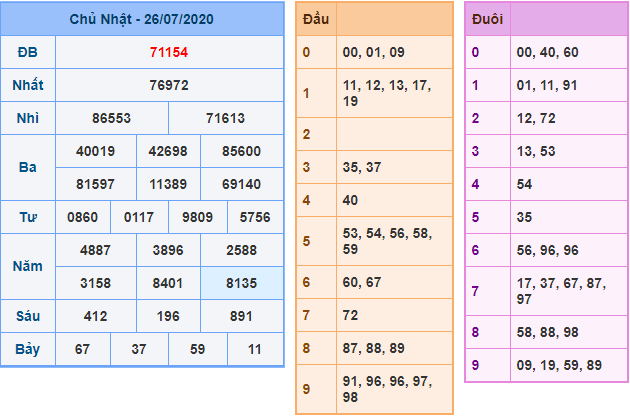Click third prize number 85600

coord(241,151)
